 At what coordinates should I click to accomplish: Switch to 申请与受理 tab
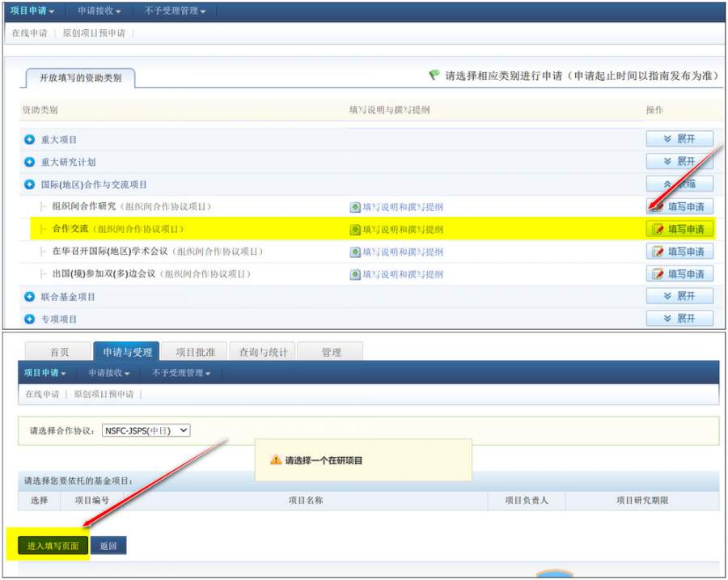127,352
